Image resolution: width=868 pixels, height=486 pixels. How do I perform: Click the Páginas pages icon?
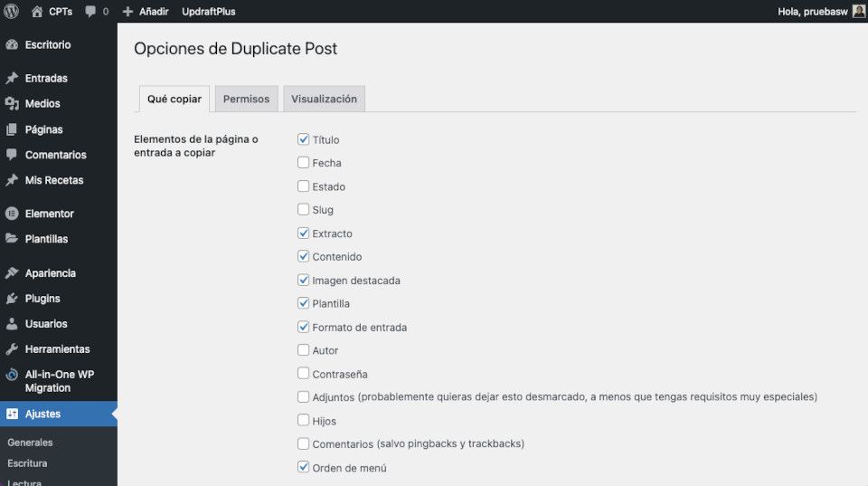12,129
